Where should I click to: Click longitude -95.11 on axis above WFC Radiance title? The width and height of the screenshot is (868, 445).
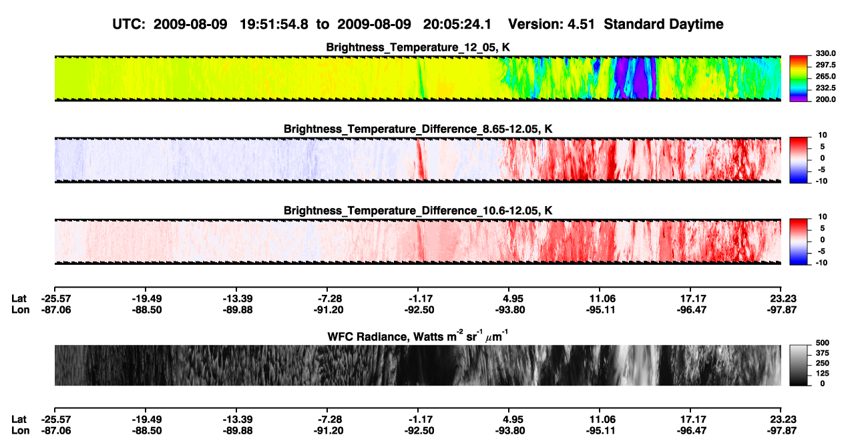point(600,310)
